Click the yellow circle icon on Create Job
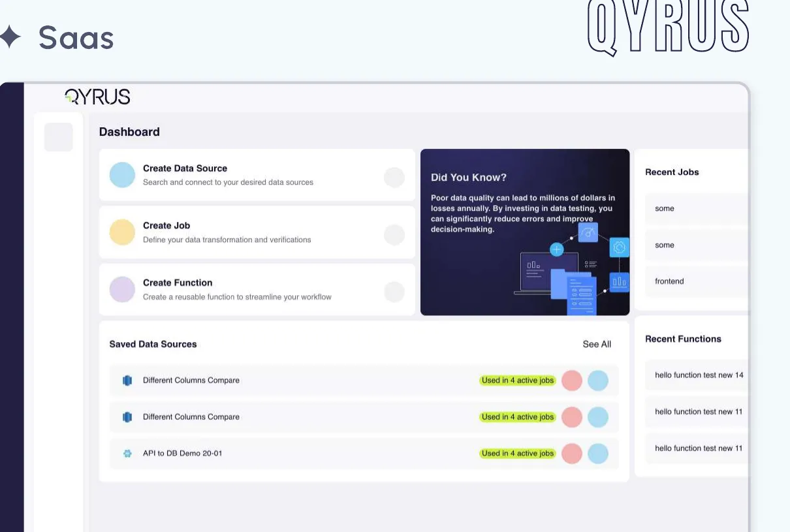The width and height of the screenshot is (790, 532). point(122,232)
